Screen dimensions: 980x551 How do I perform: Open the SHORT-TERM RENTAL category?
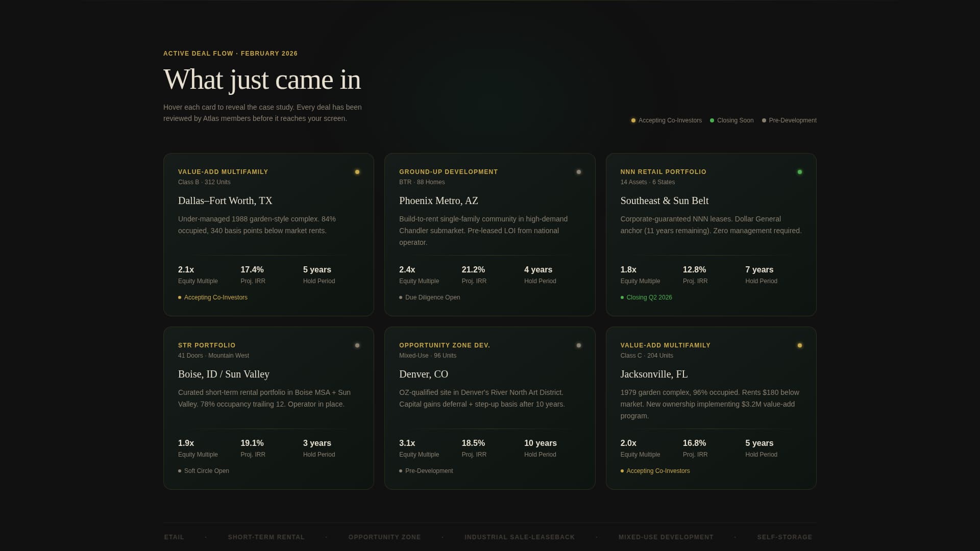coord(266,537)
